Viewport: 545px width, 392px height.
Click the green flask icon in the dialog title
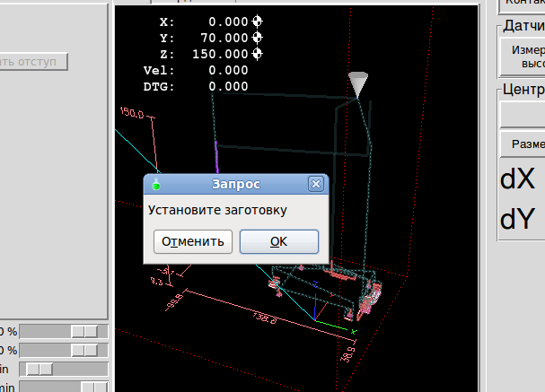click(156, 184)
